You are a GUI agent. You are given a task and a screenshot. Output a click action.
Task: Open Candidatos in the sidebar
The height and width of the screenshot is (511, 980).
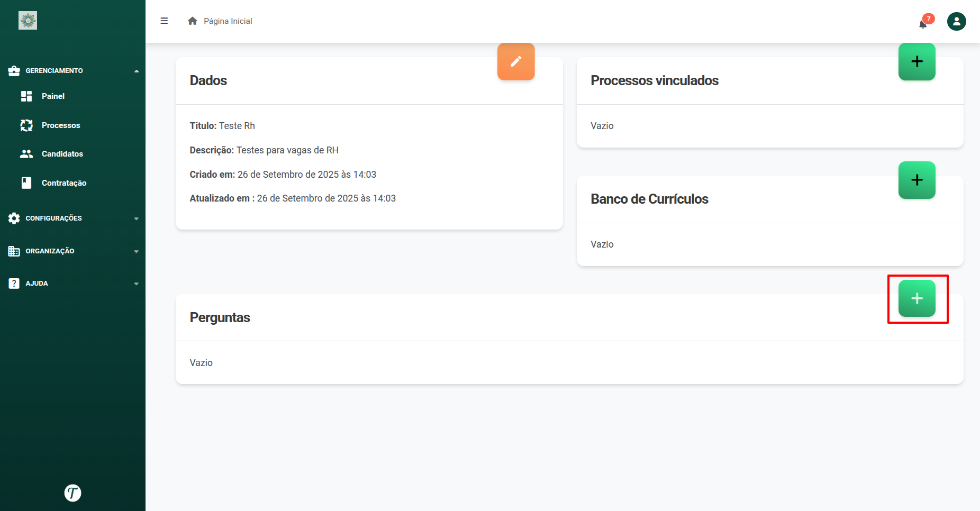click(62, 154)
